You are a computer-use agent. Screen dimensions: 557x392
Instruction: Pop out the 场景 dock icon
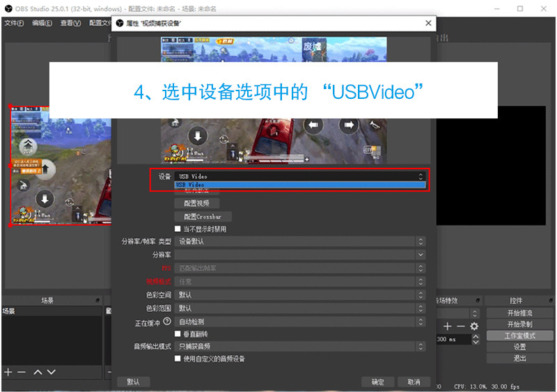click(97, 301)
